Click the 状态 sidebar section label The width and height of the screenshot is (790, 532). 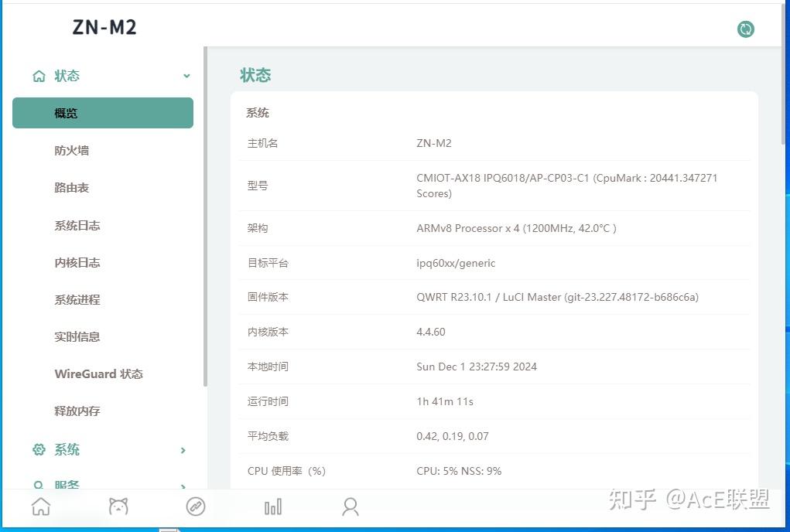coord(67,76)
